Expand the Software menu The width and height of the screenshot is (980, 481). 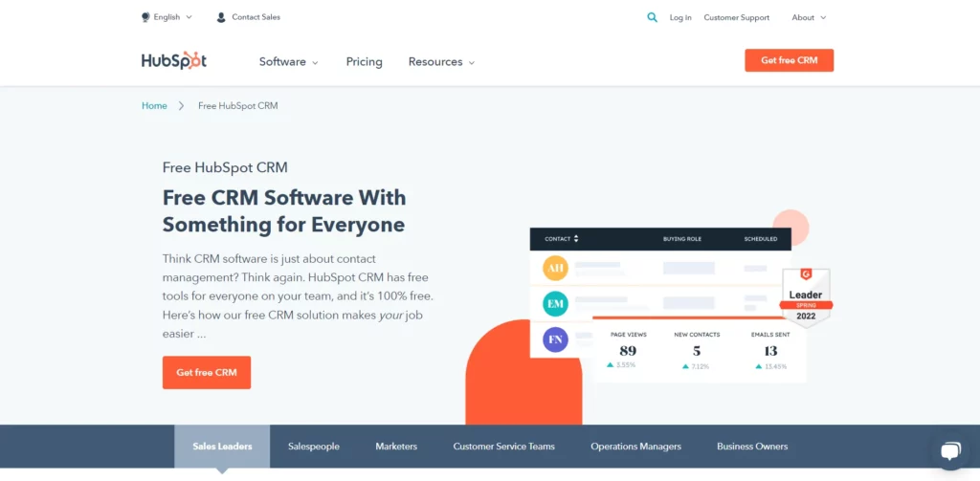[289, 62]
